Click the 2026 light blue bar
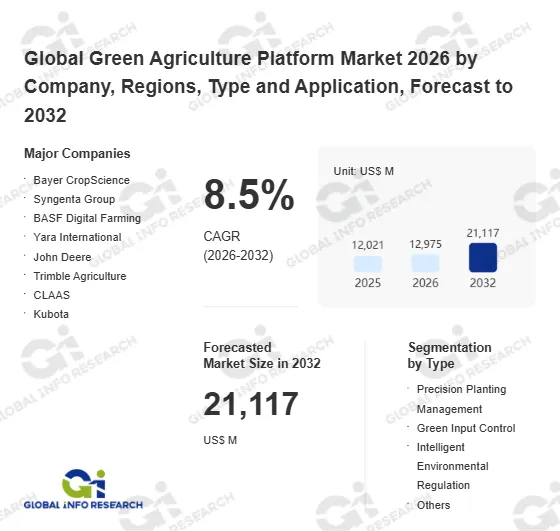Viewport: 560px width, 531px height. (425, 264)
